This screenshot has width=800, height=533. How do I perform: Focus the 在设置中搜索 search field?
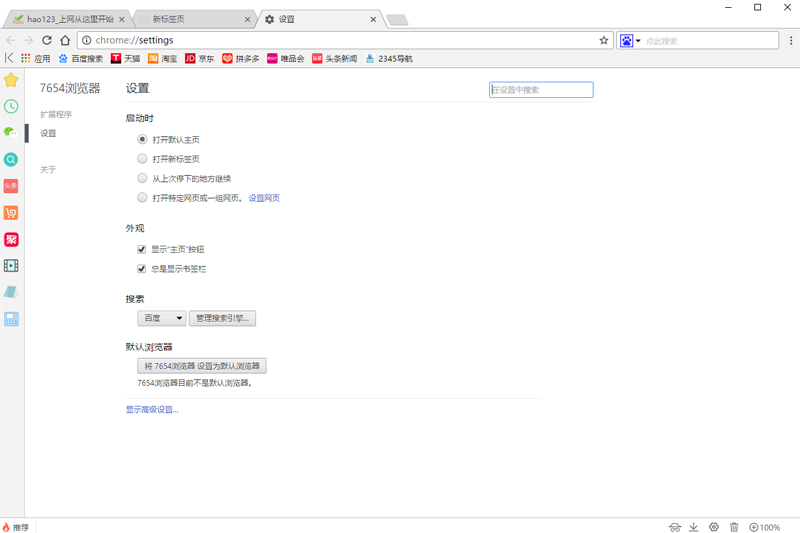541,90
